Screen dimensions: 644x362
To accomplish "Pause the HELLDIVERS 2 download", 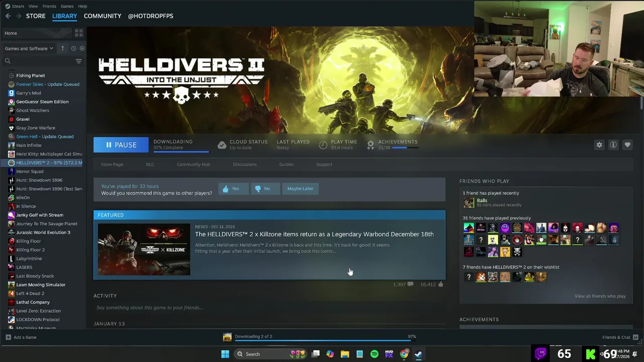I will coord(121,145).
